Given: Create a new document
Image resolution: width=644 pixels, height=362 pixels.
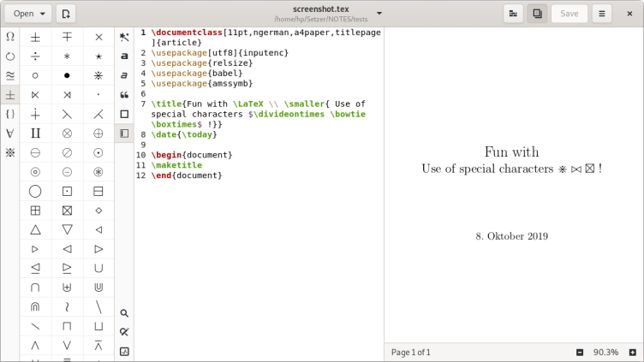Looking at the screenshot, I should pos(66,14).
